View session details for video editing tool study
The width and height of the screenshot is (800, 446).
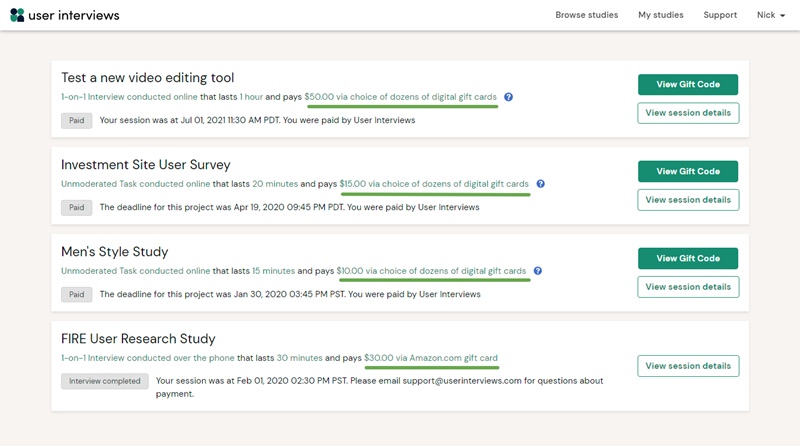coord(688,113)
